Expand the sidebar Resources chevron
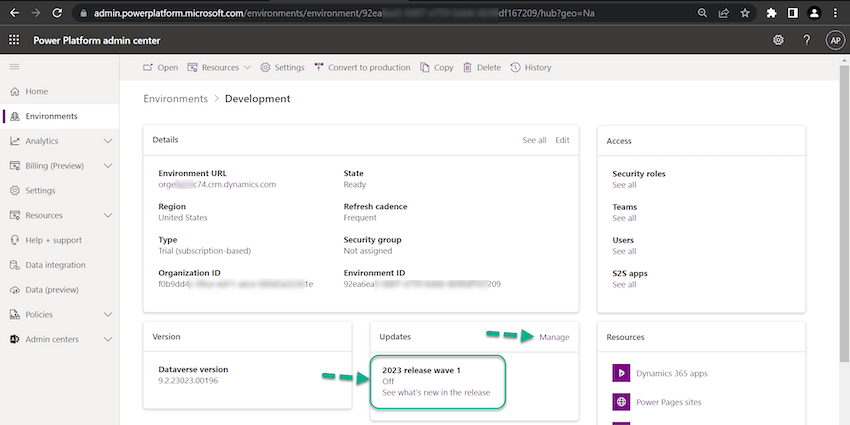The width and height of the screenshot is (850, 425). pyautogui.click(x=108, y=215)
